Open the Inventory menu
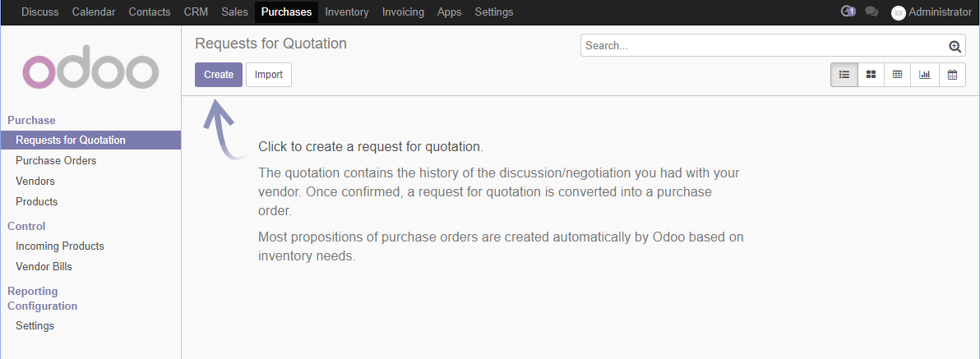Viewport: 980px width, 359px height. pyautogui.click(x=347, y=12)
